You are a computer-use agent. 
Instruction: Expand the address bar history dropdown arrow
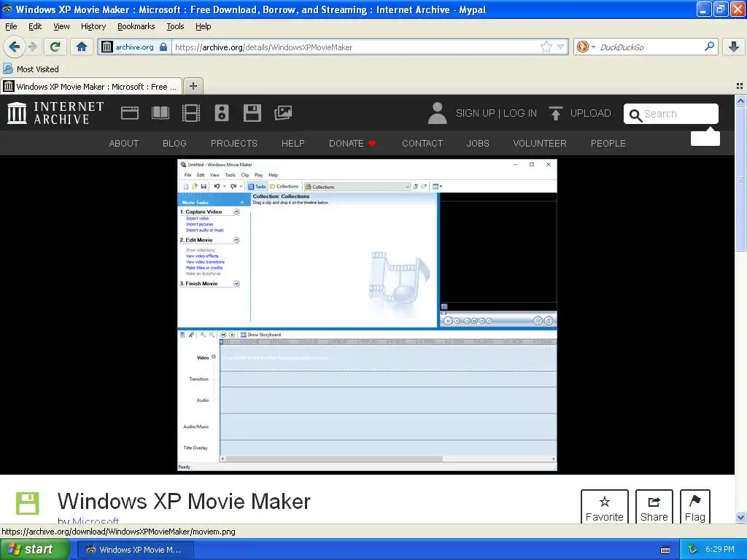click(x=561, y=47)
